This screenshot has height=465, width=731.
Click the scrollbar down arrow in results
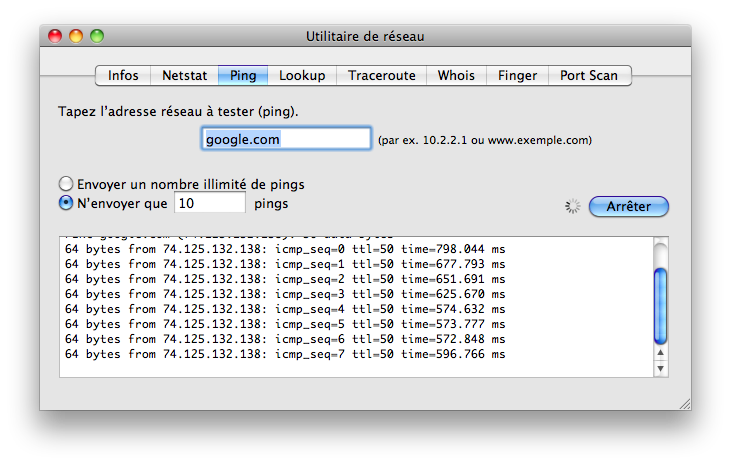coord(660,369)
